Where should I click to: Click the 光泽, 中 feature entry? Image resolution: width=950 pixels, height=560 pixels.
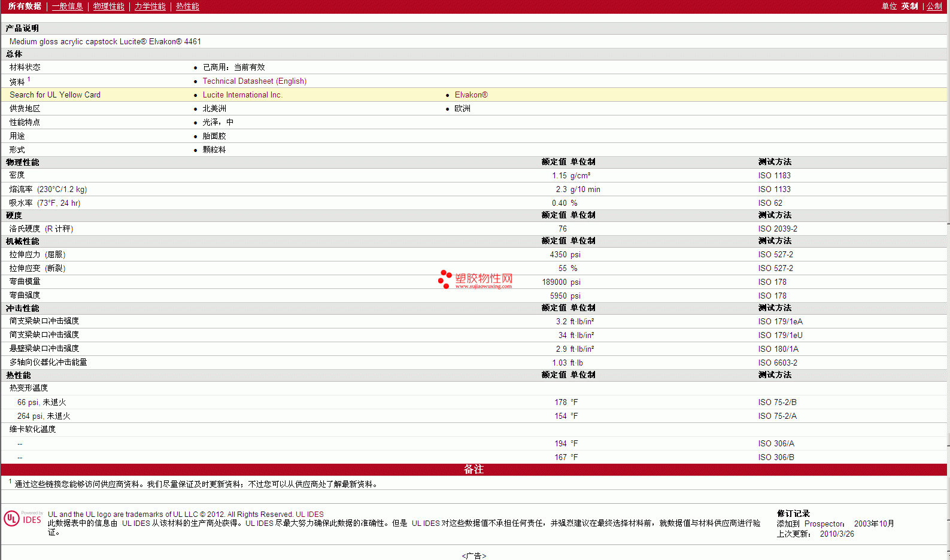click(218, 123)
